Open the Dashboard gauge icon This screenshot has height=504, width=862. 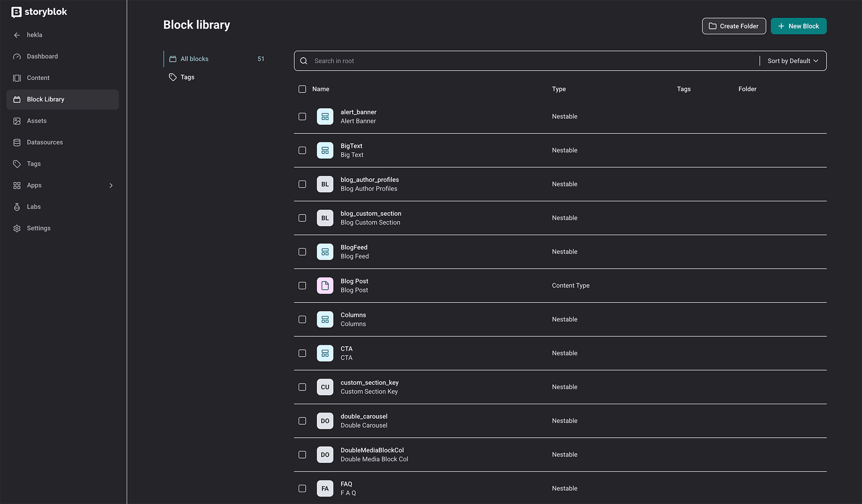tap(17, 56)
